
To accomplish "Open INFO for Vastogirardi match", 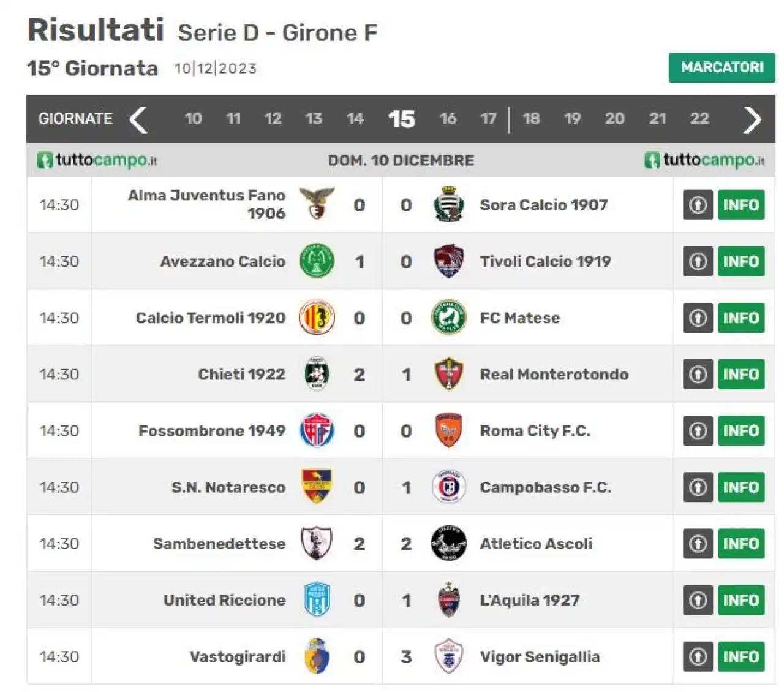I will pos(741,656).
